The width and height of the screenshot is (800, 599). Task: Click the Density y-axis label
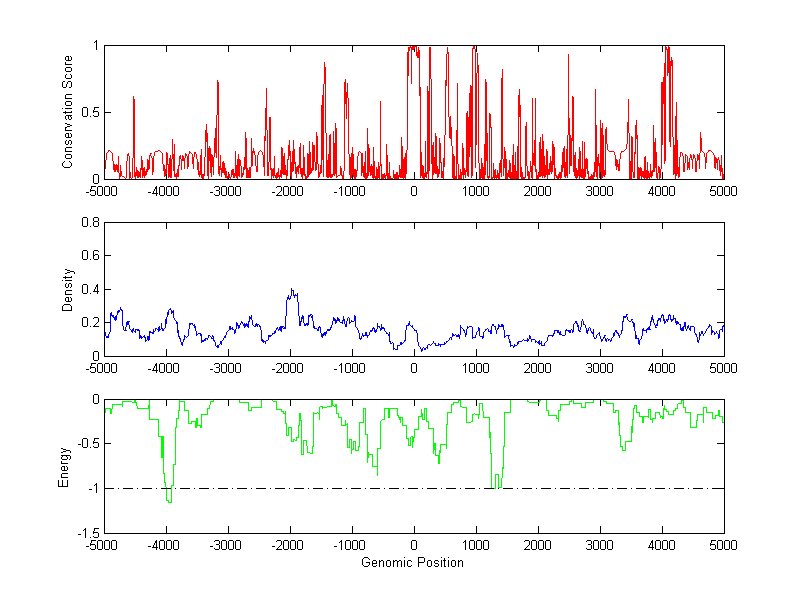(67, 289)
